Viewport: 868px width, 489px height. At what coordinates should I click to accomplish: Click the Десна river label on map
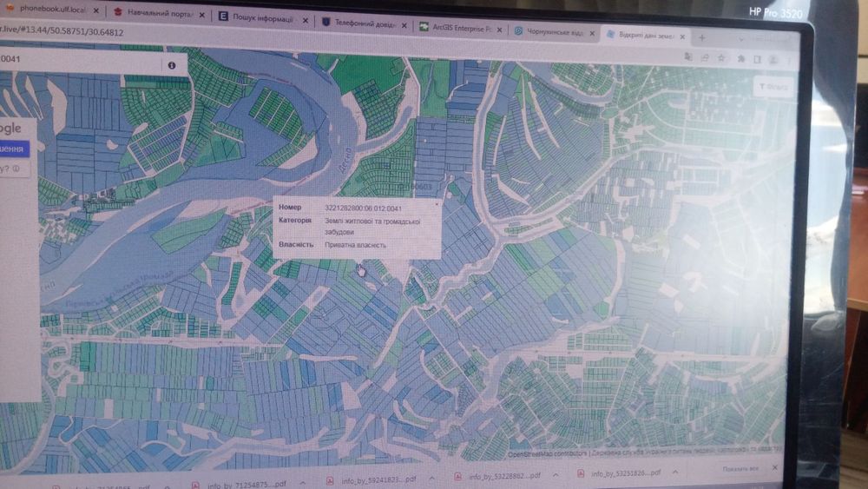pyautogui.click(x=345, y=160)
